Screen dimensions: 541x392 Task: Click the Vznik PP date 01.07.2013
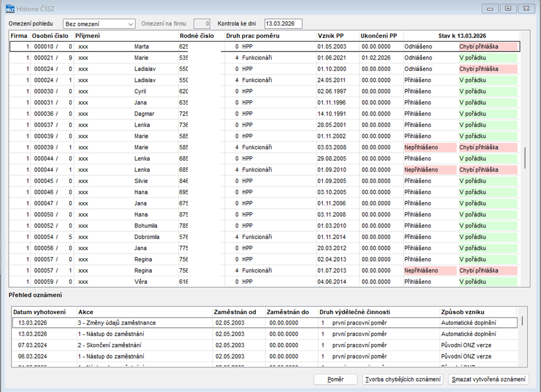(331, 271)
